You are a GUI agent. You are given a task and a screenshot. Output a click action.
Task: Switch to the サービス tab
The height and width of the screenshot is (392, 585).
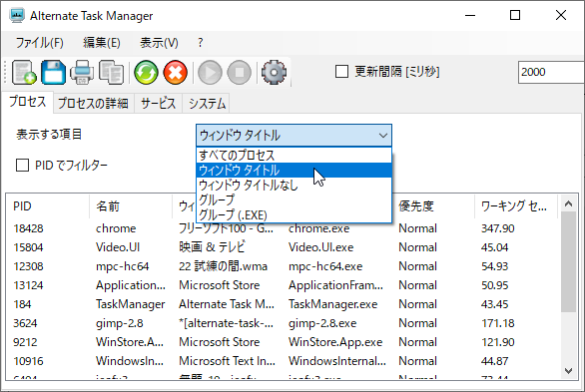158,103
